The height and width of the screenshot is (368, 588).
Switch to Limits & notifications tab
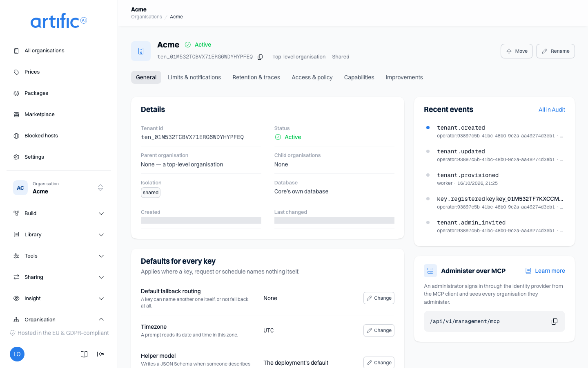click(194, 77)
